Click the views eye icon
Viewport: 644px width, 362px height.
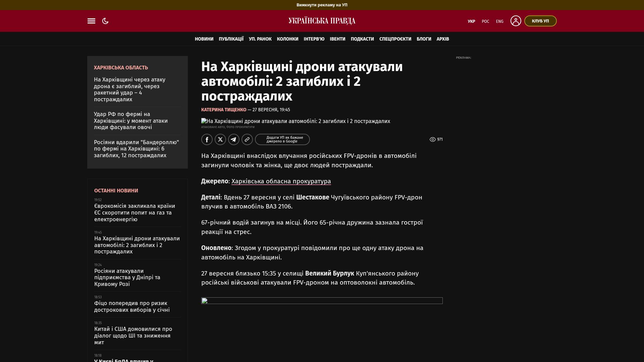(433, 139)
